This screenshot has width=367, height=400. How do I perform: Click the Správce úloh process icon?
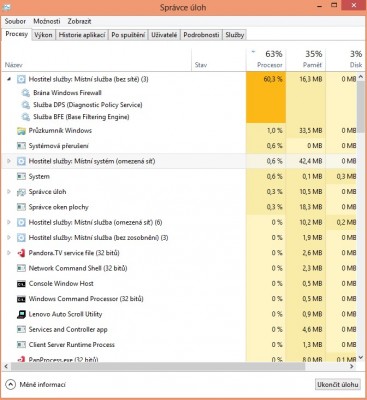21,192
